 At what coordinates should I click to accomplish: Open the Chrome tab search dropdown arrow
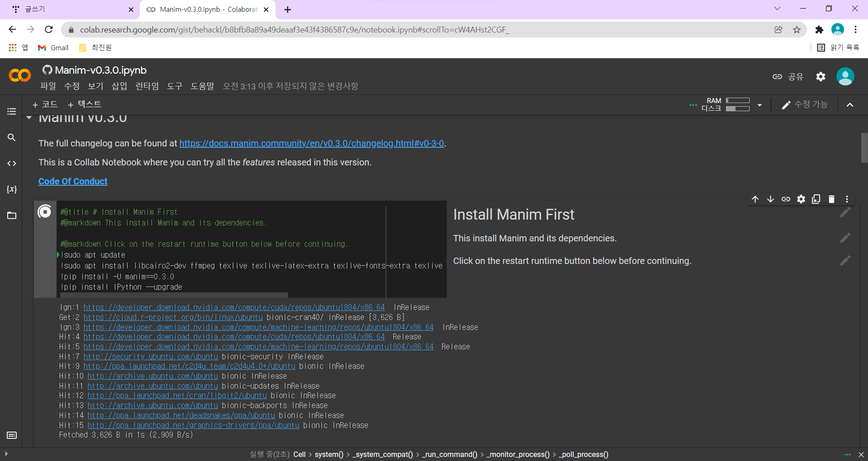point(777,9)
